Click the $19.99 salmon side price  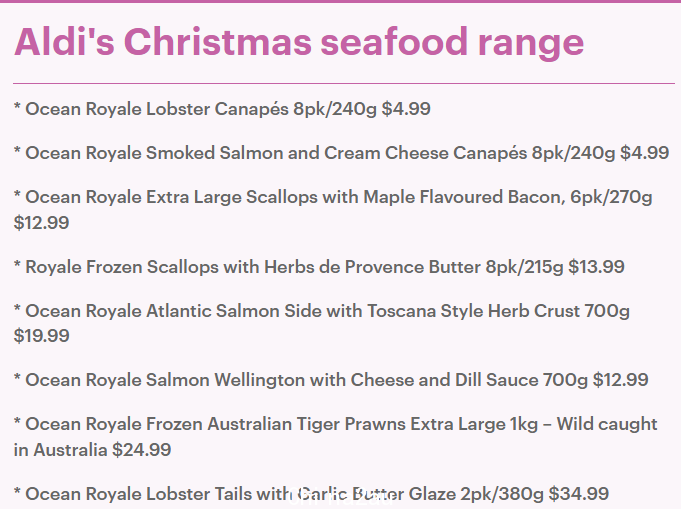(x=42, y=336)
